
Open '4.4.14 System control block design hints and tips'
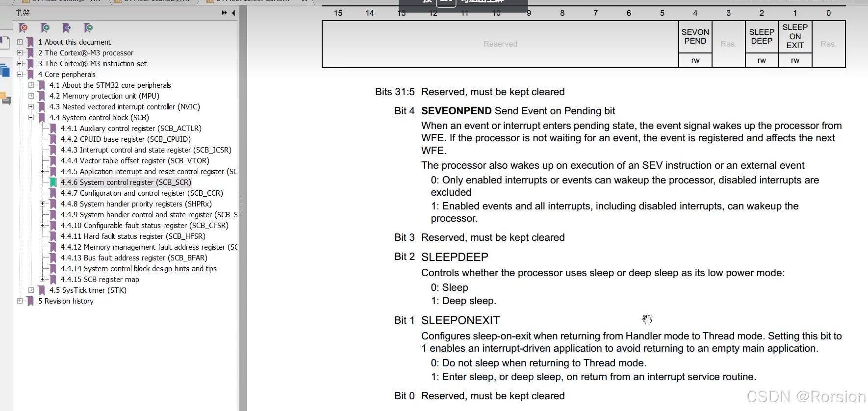[139, 269]
